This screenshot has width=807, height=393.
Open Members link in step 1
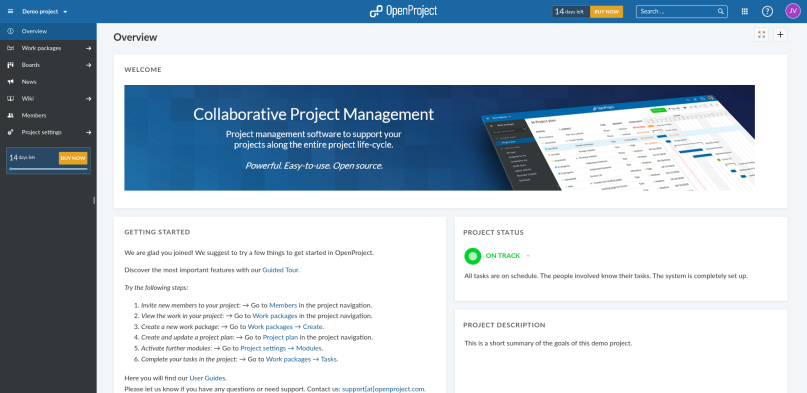click(283, 305)
